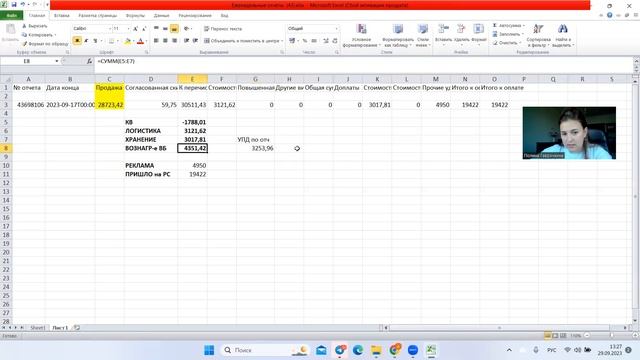Apply comma style number format
The width and height of the screenshot is (640, 360).
point(314,41)
